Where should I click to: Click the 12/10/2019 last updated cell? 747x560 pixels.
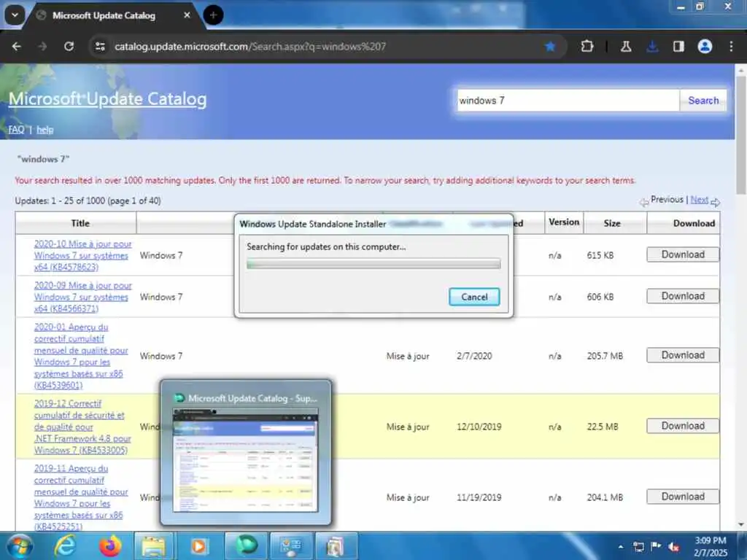[479, 427]
